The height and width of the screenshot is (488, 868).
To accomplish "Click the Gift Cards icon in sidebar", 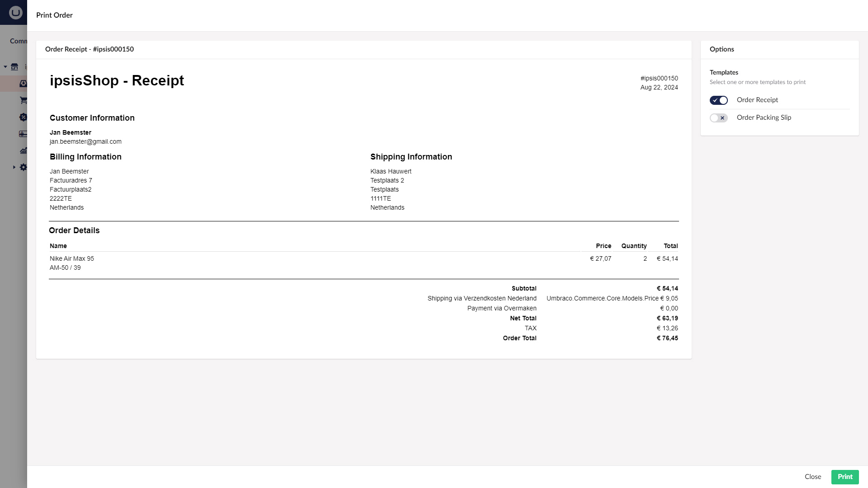I will coord(23,134).
